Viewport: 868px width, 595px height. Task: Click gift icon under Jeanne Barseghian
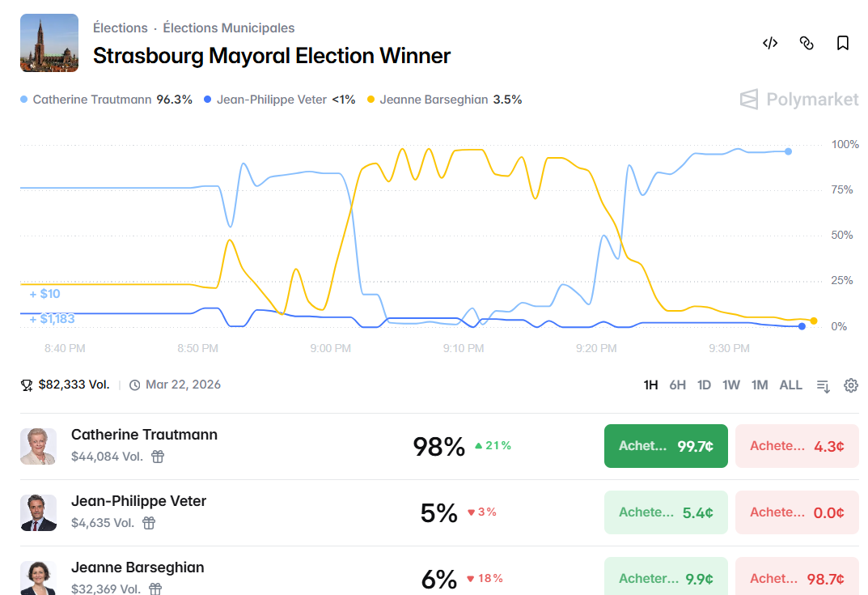pyautogui.click(x=155, y=589)
